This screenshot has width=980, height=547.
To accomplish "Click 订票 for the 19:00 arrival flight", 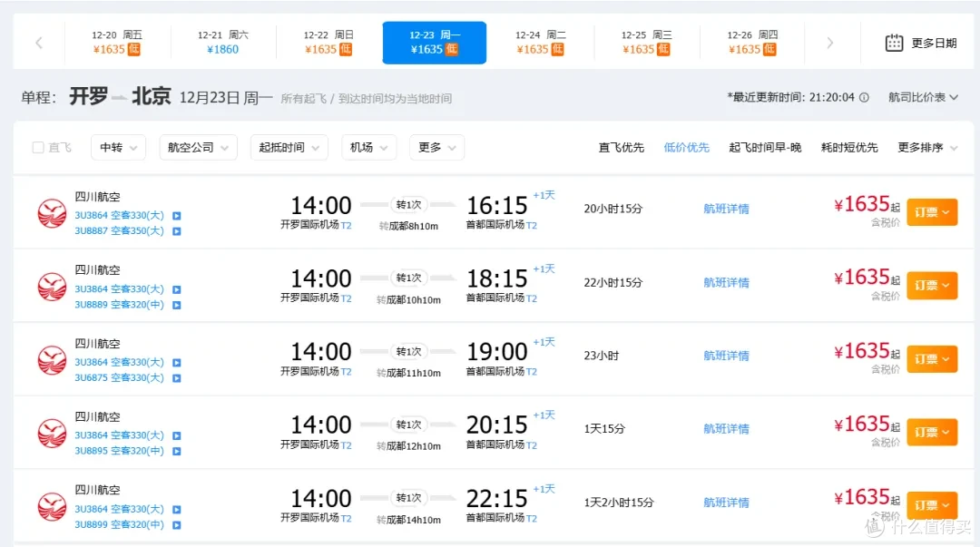I will coord(932,359).
